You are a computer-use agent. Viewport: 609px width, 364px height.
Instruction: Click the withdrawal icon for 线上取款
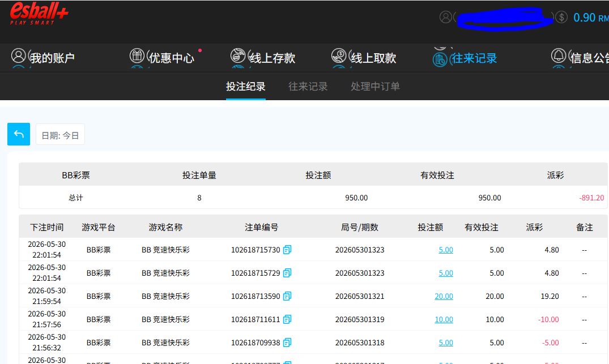pyautogui.click(x=339, y=56)
